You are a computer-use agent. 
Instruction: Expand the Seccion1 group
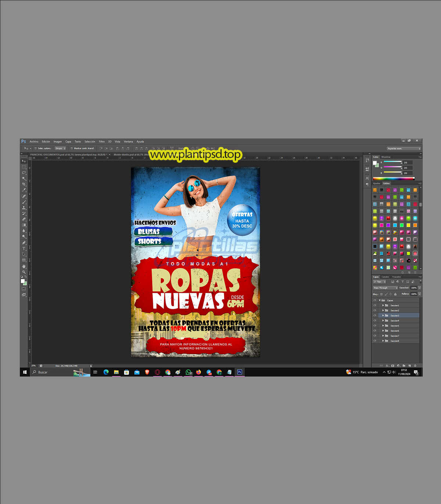(383, 305)
